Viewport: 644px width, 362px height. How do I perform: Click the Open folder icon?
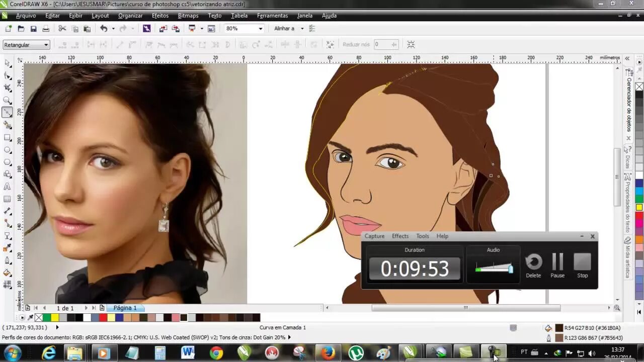(21, 29)
